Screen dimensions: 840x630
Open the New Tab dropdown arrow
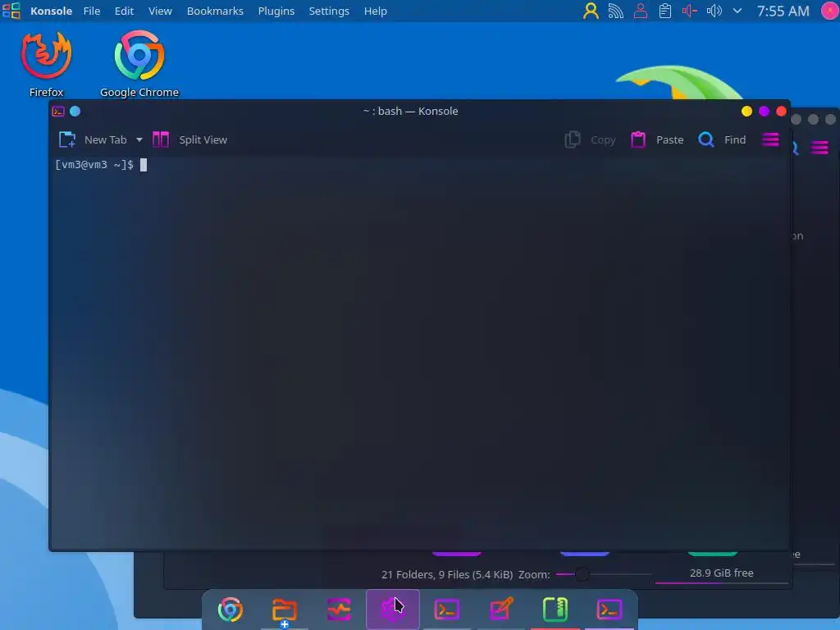click(139, 139)
